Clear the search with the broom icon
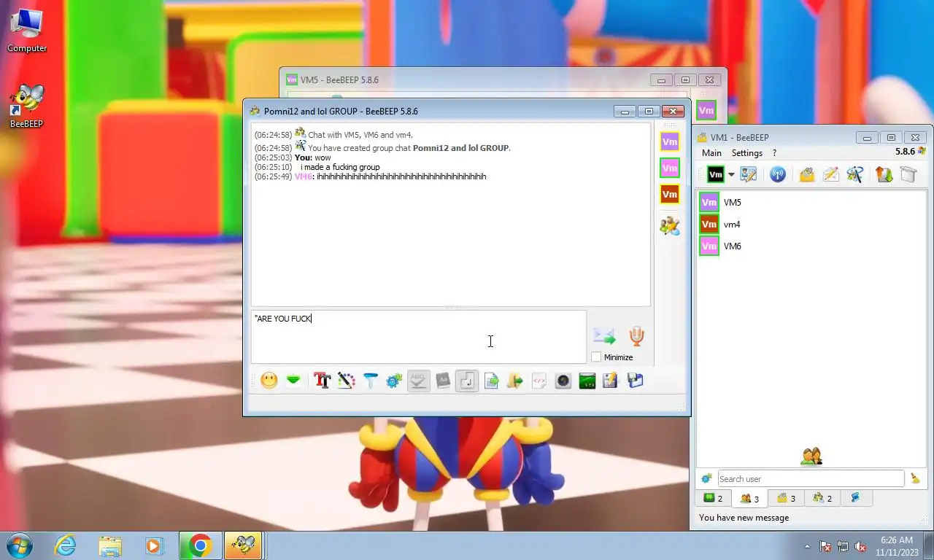The height and width of the screenshot is (560, 934). coord(915,479)
